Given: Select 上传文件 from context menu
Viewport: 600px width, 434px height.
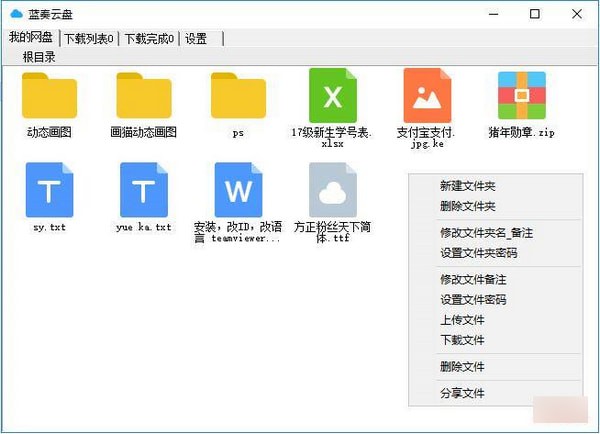Looking at the screenshot, I should point(462,320).
